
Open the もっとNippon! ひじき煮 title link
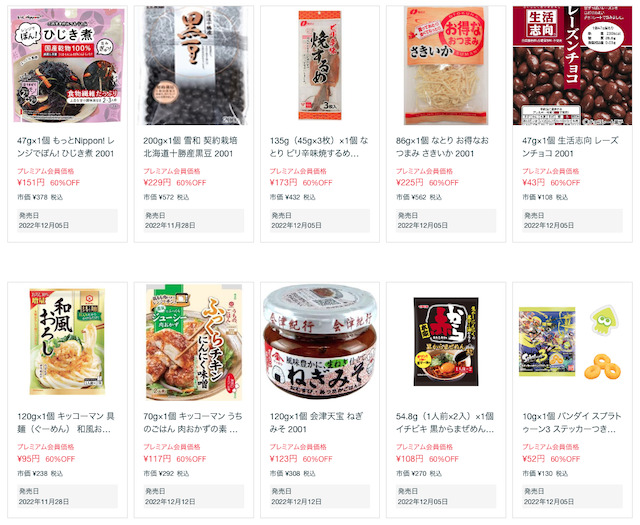(x=66, y=147)
